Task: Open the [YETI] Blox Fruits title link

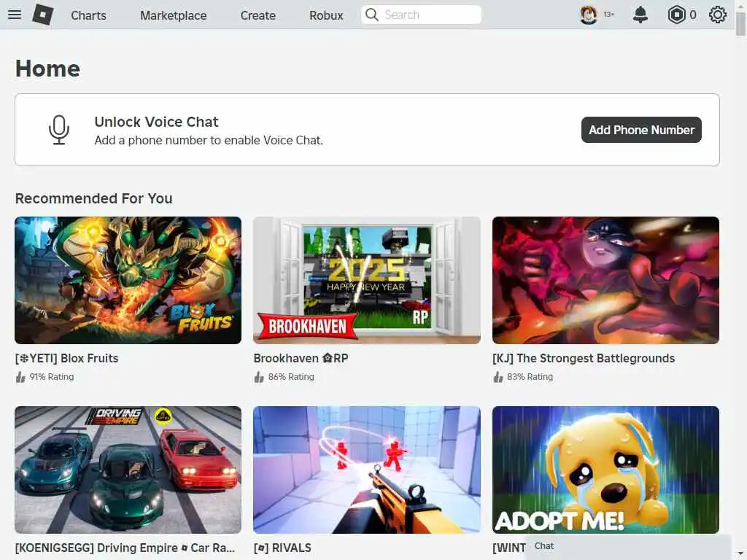Action: click(66, 358)
